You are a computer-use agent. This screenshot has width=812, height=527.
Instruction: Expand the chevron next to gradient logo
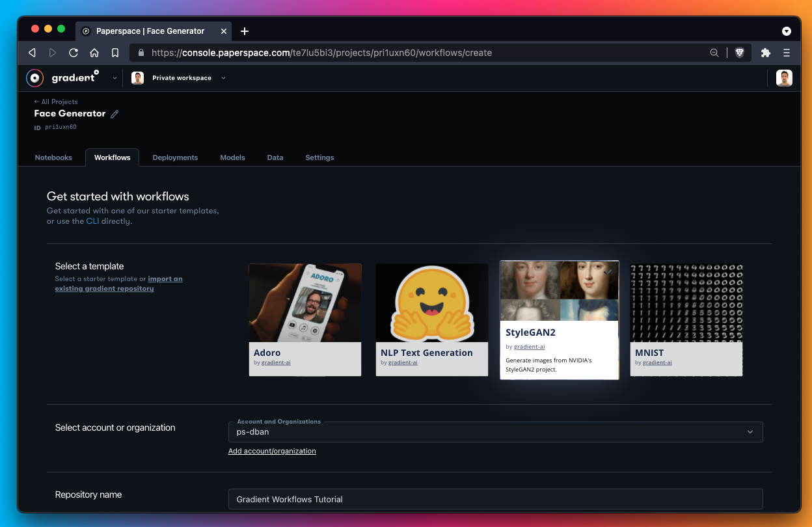(x=115, y=78)
